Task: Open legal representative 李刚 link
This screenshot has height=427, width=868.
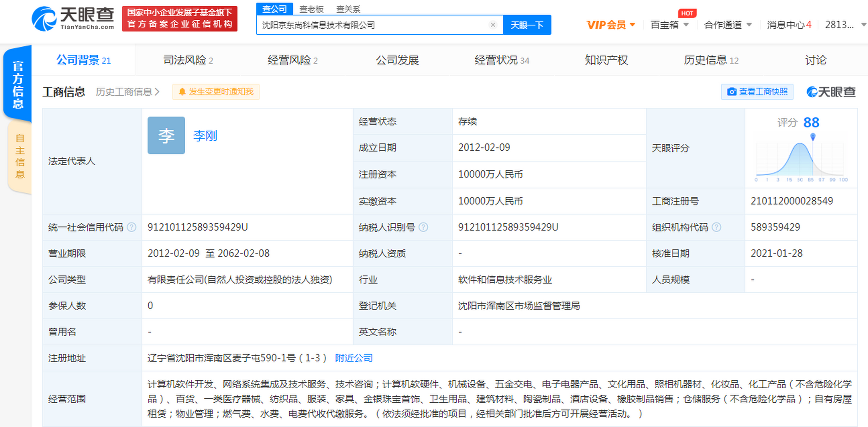Action: coord(205,136)
